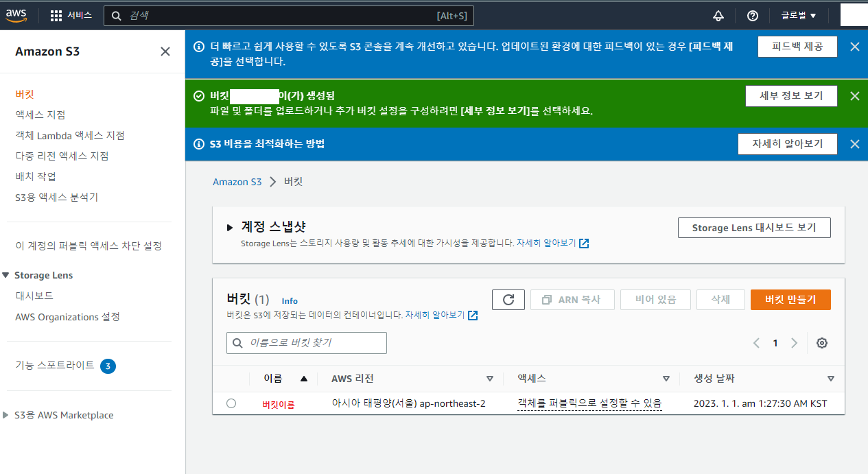Open 다중 리전 액세스 지점
Viewport: 868px width, 474px height.
click(62, 156)
